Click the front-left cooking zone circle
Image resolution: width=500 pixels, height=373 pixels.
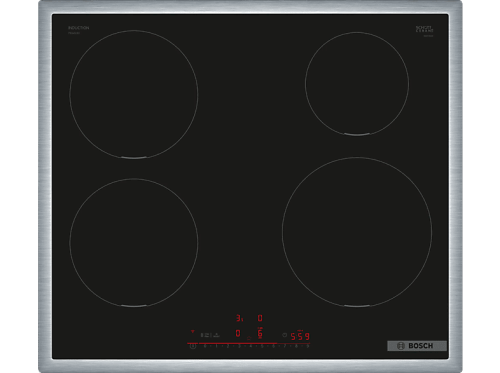click(134, 243)
